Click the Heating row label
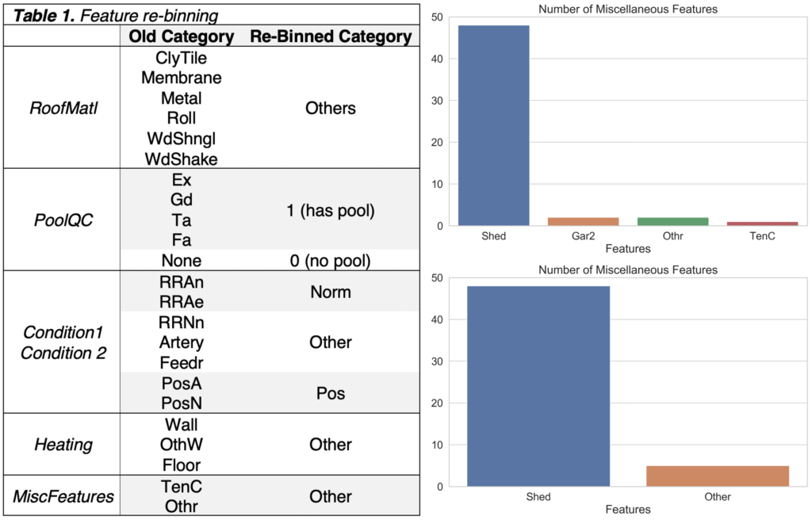Viewport: 812px width, 520px height. coord(63,445)
